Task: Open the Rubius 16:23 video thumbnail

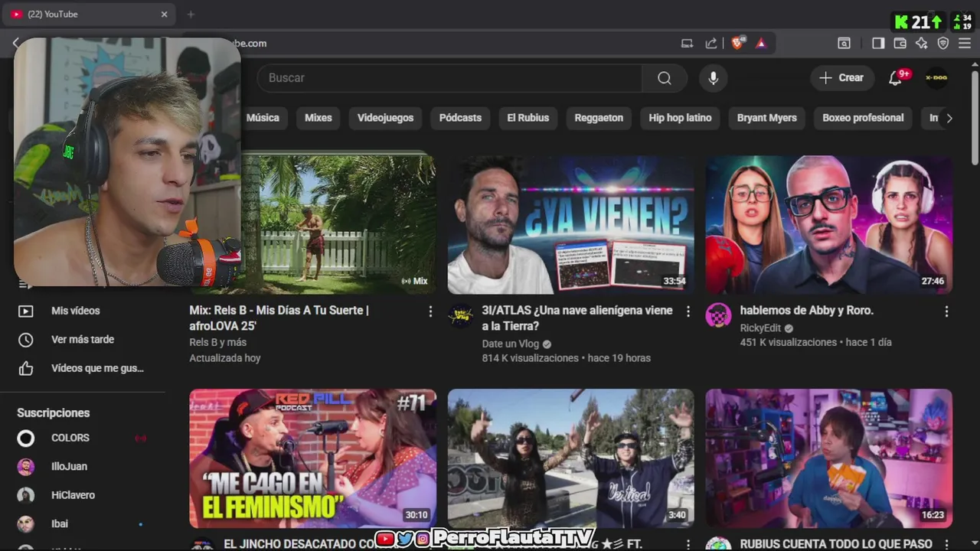Action: [828, 458]
